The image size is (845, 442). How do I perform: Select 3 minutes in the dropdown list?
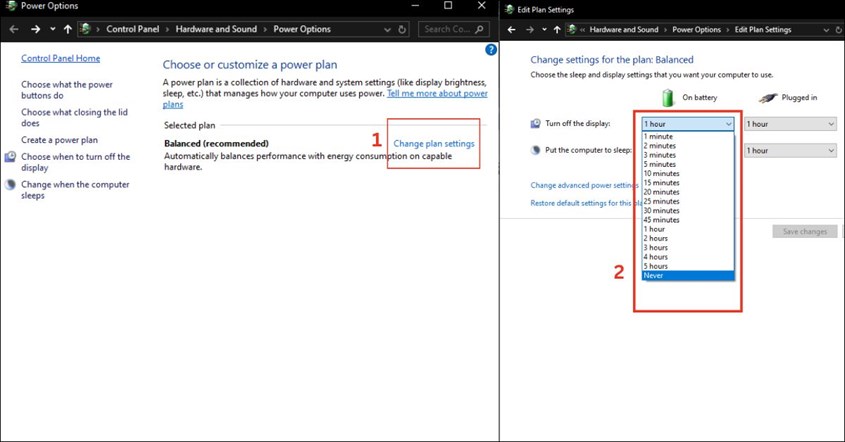688,155
